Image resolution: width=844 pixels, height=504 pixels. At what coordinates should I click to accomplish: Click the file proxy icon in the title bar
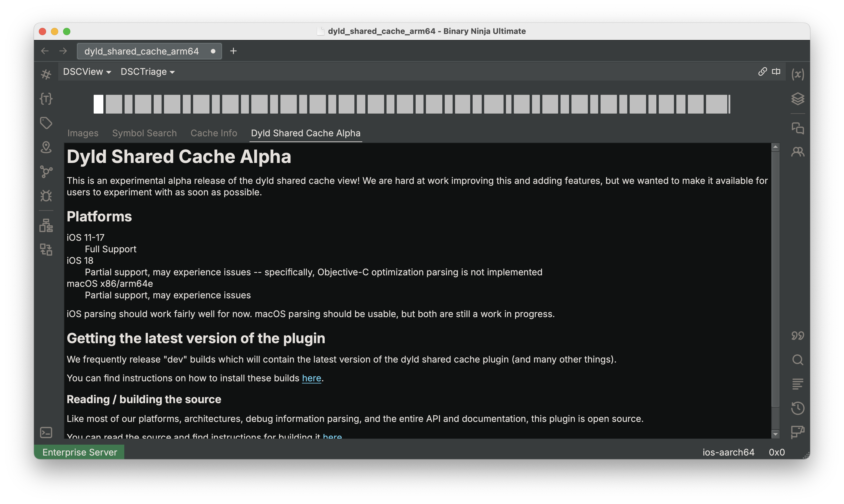(320, 31)
